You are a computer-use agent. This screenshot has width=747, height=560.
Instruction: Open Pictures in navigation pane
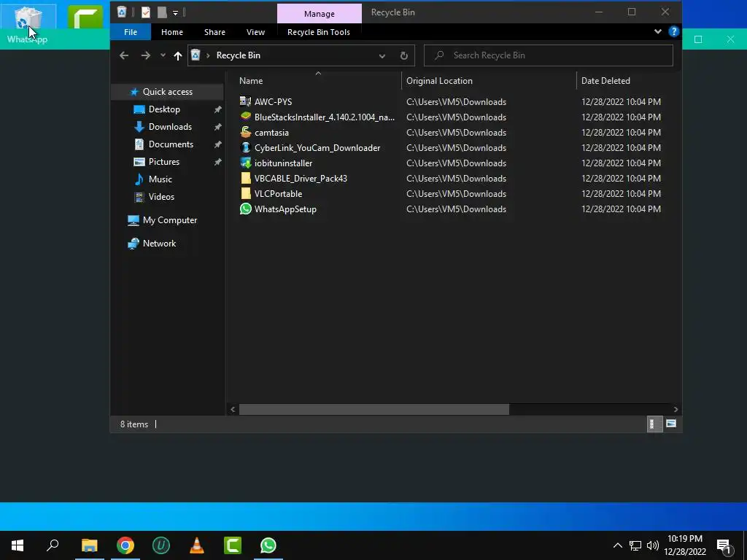[x=164, y=162]
